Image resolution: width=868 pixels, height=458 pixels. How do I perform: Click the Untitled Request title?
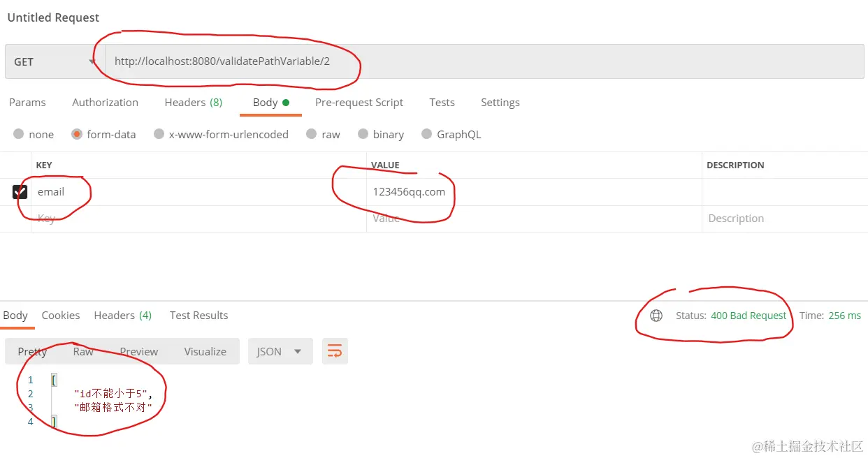pyautogui.click(x=53, y=17)
